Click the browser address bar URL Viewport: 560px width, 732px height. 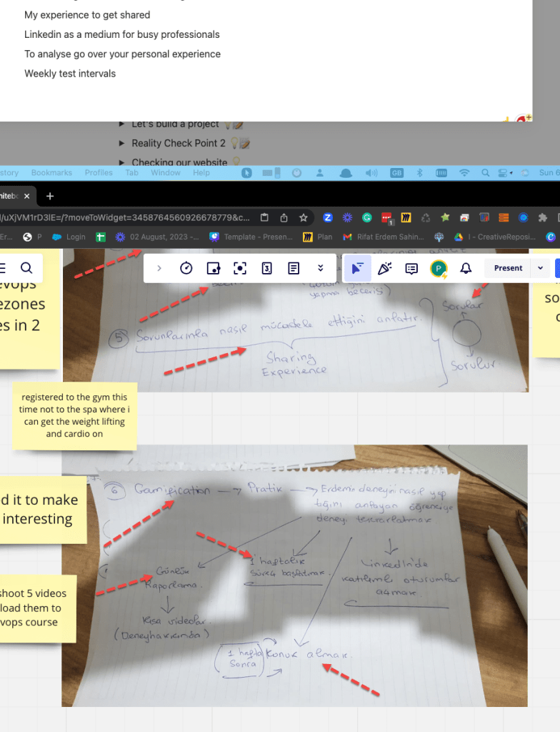[x=126, y=217]
